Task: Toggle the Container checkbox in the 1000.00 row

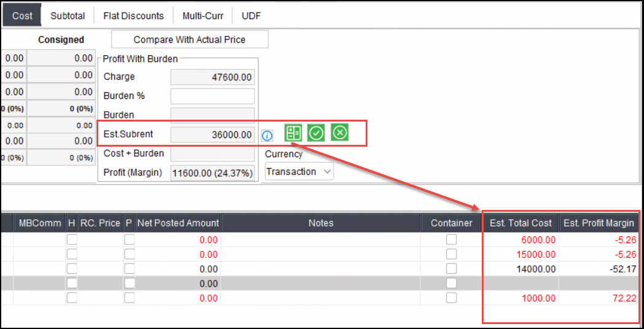Action: click(452, 298)
